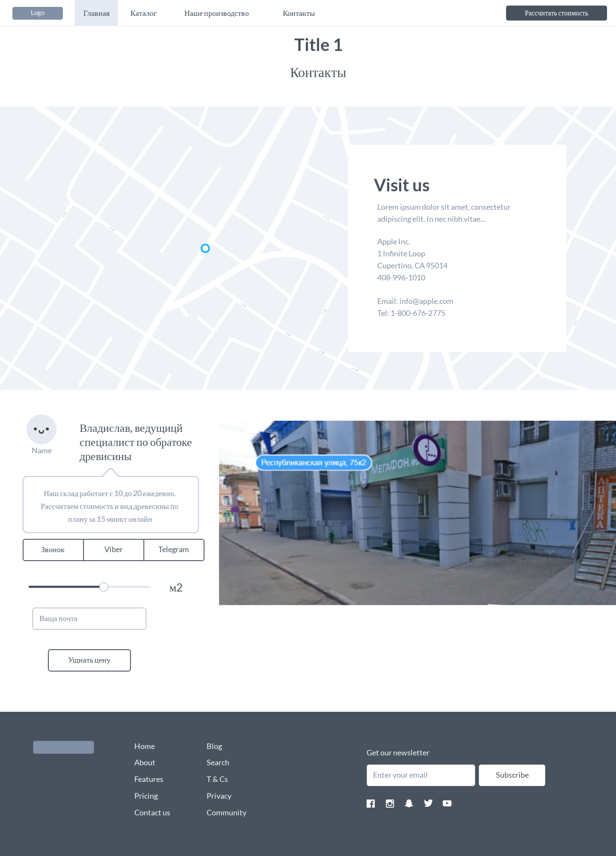
Task: Click the Email: info@apple.com text
Action: tap(415, 301)
